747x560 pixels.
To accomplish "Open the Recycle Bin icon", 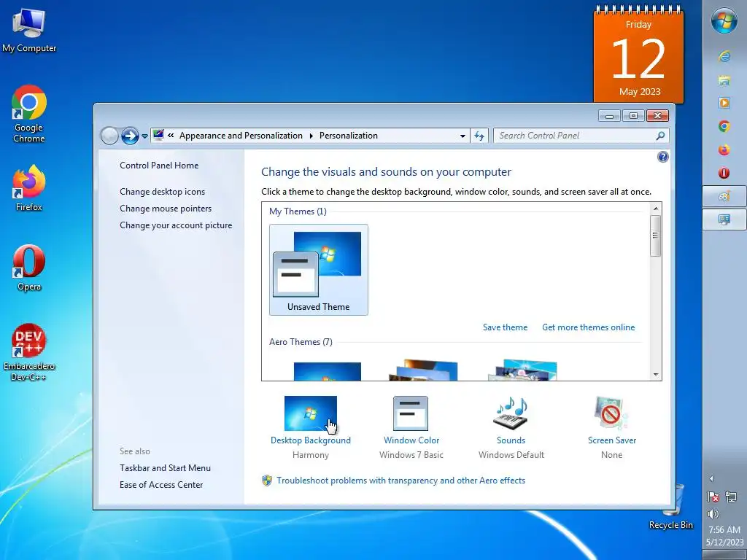I will pyautogui.click(x=671, y=506).
